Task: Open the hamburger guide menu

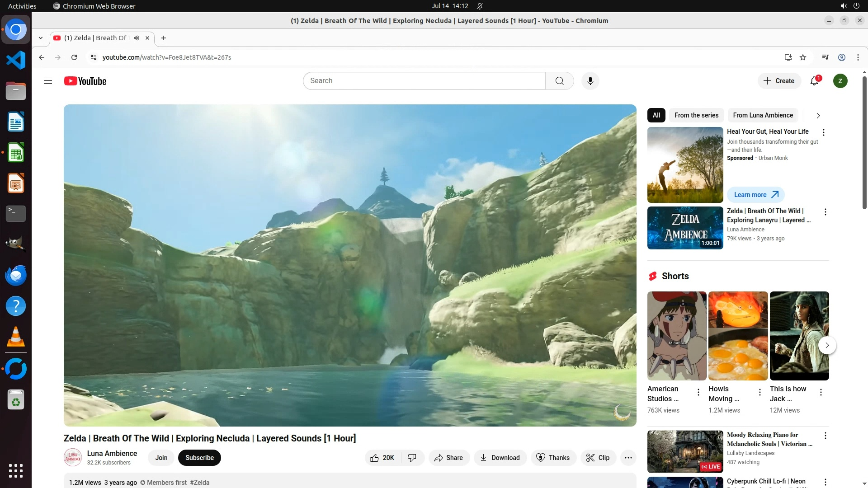Action: (x=48, y=81)
